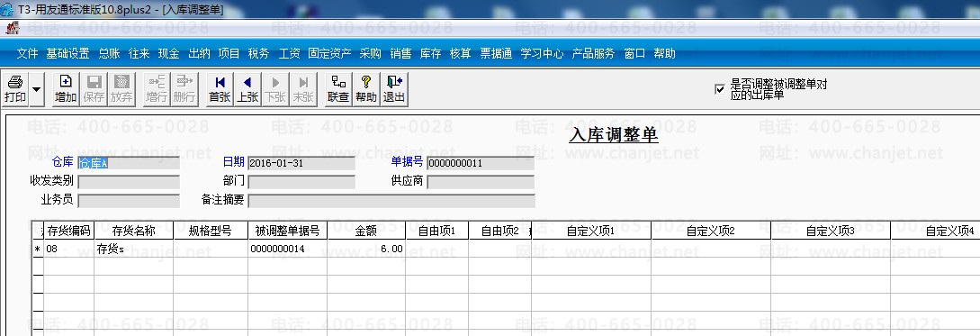Viewport: 980px width, 336px height.
Task: Select the amount cell 6.00
Action: pyautogui.click(x=366, y=249)
